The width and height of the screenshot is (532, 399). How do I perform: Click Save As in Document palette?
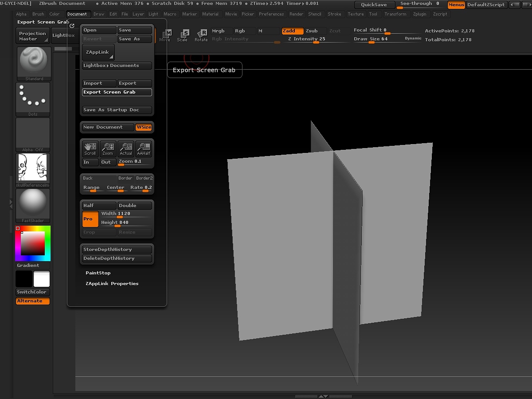pos(135,39)
